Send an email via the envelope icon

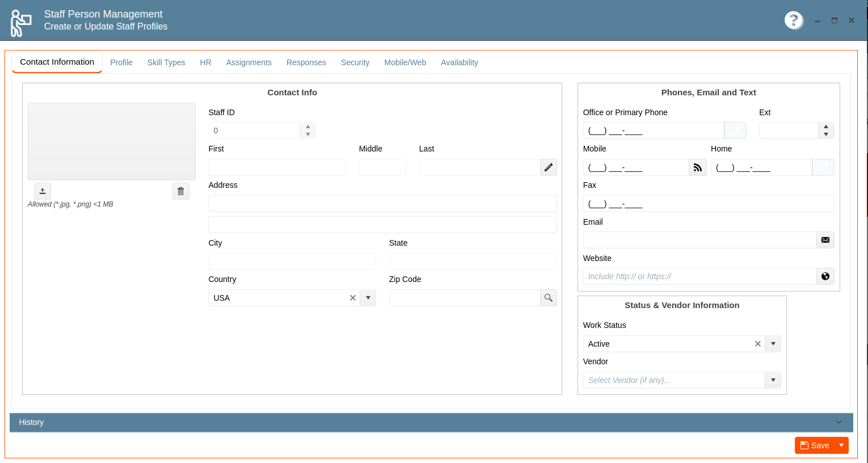click(x=825, y=239)
